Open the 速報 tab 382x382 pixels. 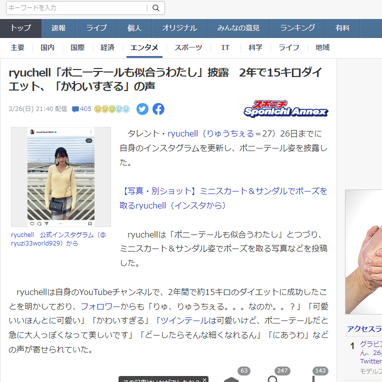pos(59,28)
